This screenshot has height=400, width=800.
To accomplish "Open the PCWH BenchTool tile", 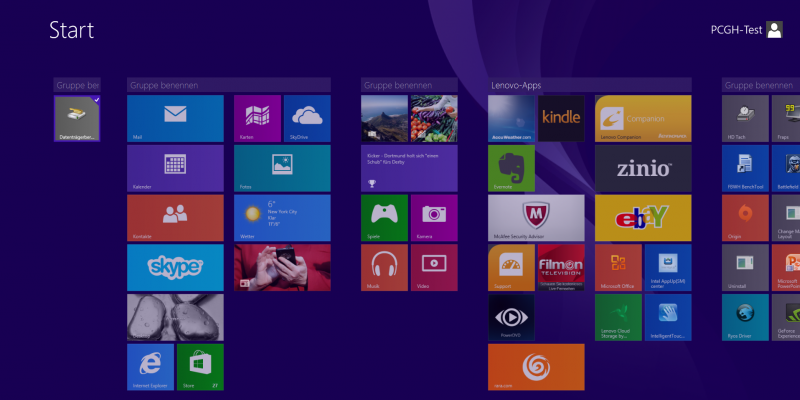I will pos(745,168).
